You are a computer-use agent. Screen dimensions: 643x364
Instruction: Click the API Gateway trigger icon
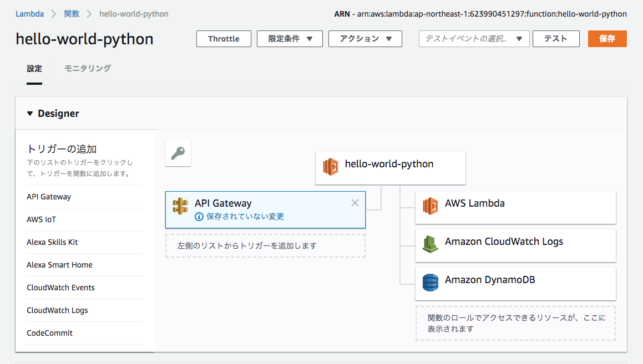coord(180,206)
